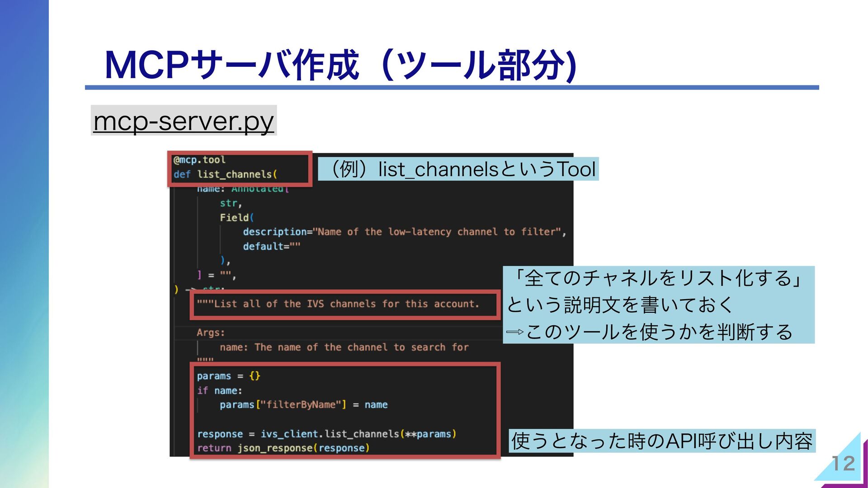The width and height of the screenshot is (868, 488).
Task: Click the （例）list_channelsというTool callout
Action: pos(458,169)
